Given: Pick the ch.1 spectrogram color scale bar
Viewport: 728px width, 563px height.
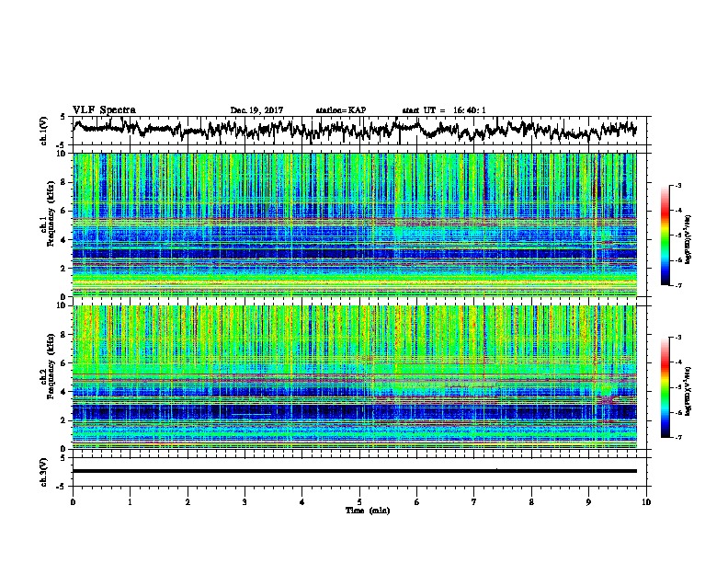Looking at the screenshot, I should click(665, 236).
